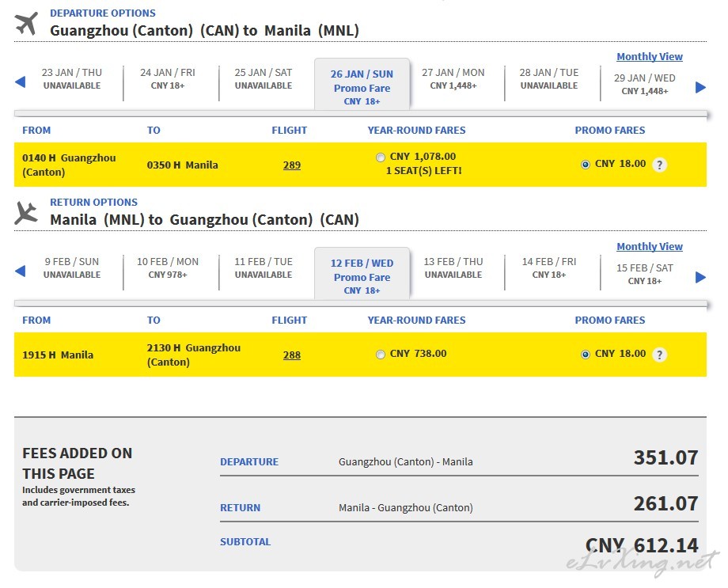728x588 pixels.
Task: Show later departure dates with right arrow
Action: [700, 87]
